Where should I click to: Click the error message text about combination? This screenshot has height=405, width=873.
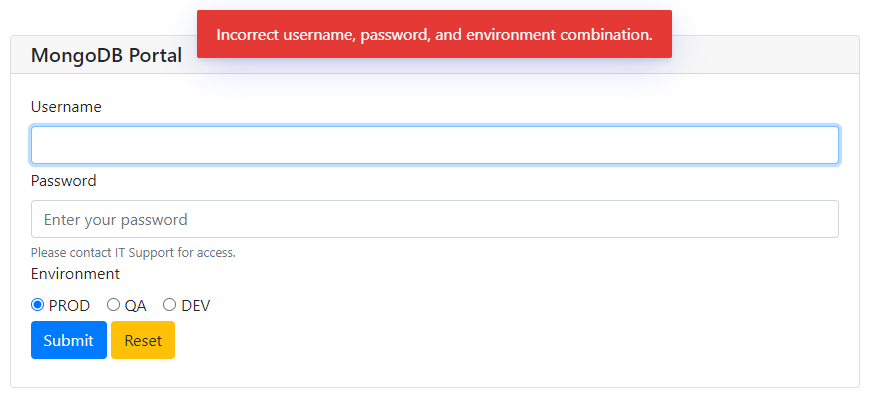434,35
